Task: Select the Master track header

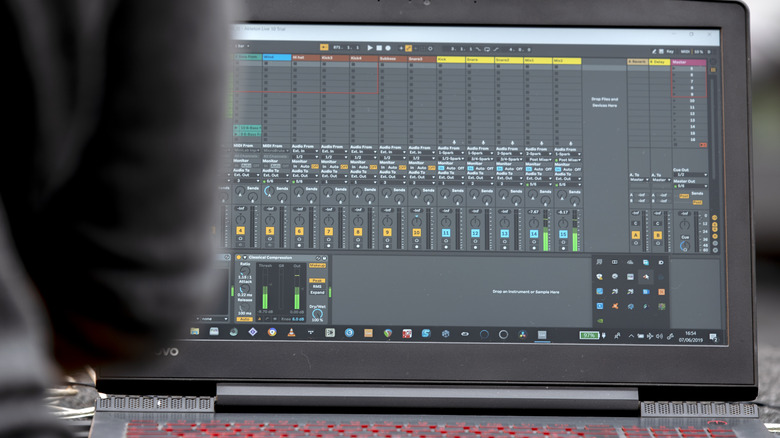Action: click(x=689, y=62)
